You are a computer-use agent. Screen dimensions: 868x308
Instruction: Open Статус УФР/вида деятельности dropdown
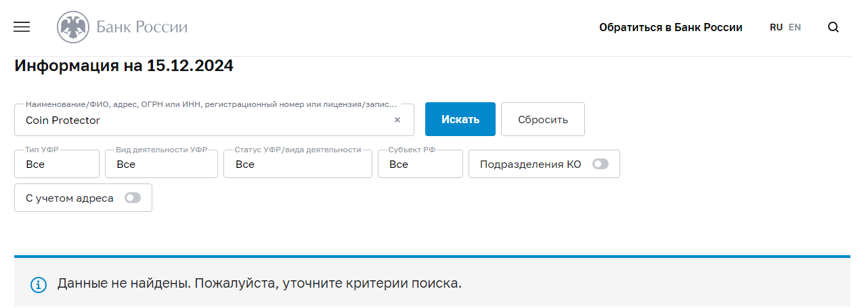298,164
